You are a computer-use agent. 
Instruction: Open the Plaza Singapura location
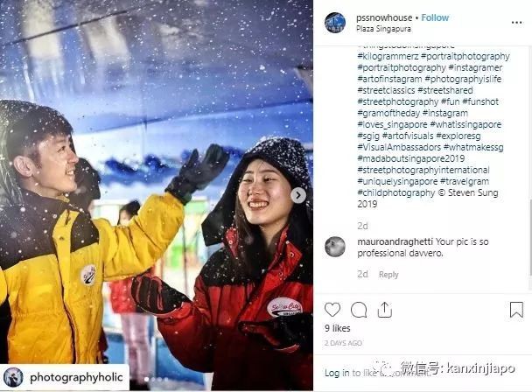pos(383,29)
